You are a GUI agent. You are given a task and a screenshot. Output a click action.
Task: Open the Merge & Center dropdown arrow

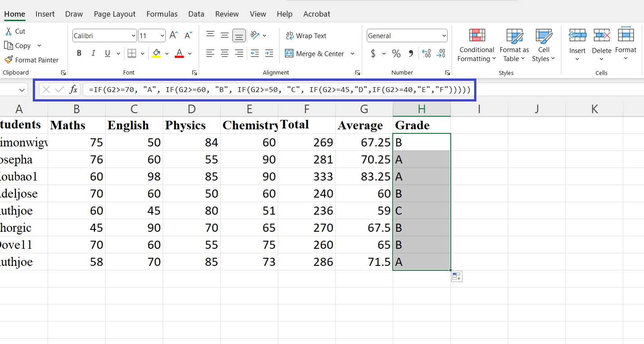coord(352,54)
